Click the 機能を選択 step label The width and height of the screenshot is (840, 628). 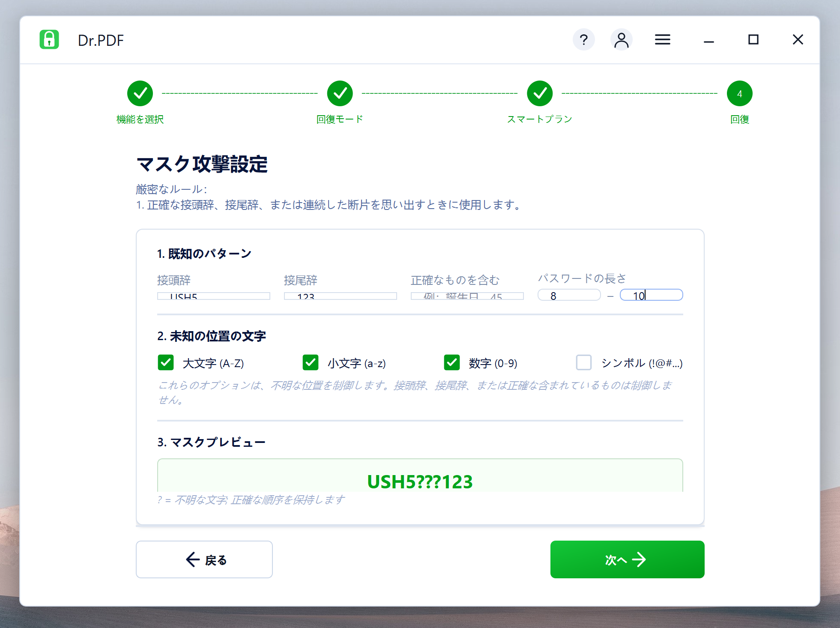point(140,120)
